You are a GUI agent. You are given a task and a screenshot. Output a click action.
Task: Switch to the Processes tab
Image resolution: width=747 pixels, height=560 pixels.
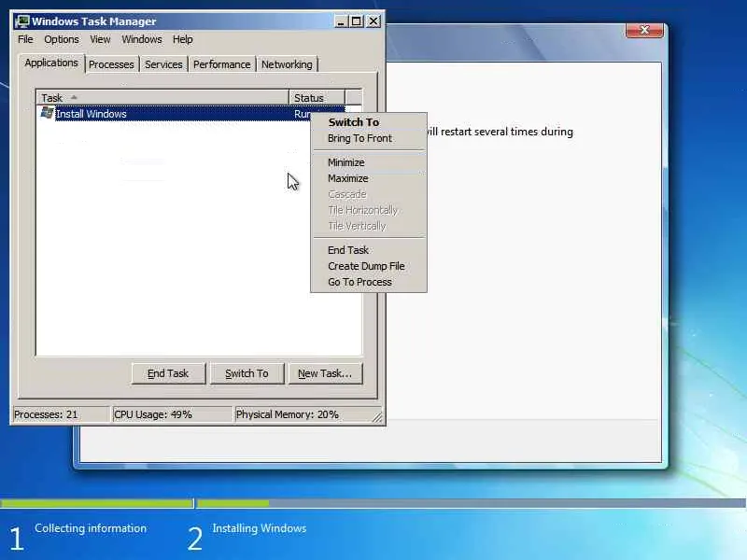(x=111, y=64)
